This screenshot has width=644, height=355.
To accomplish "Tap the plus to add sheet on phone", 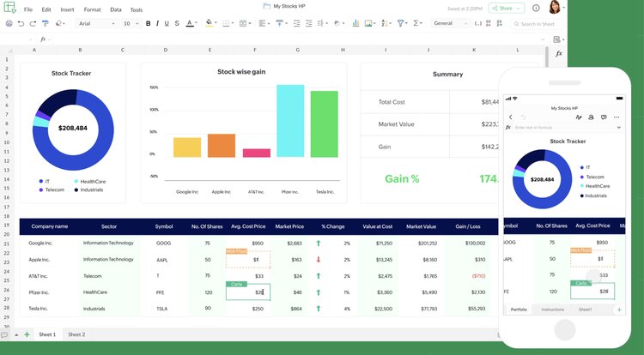I will click(619, 310).
